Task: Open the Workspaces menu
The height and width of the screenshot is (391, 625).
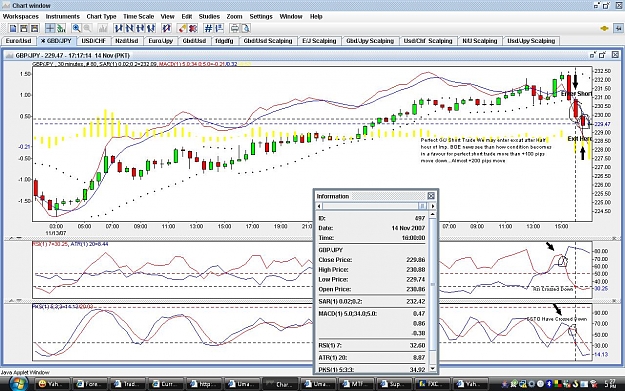Action: pyautogui.click(x=21, y=16)
